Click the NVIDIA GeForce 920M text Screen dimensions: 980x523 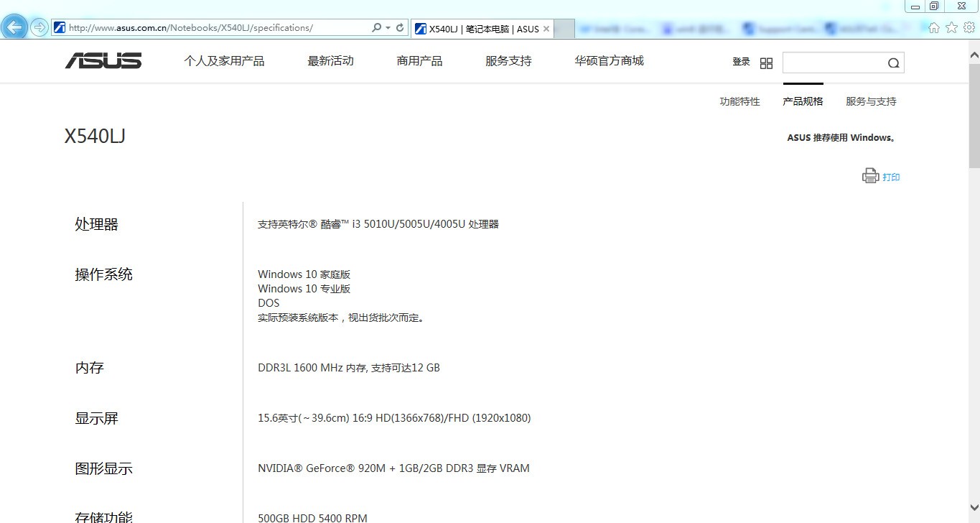click(393, 468)
